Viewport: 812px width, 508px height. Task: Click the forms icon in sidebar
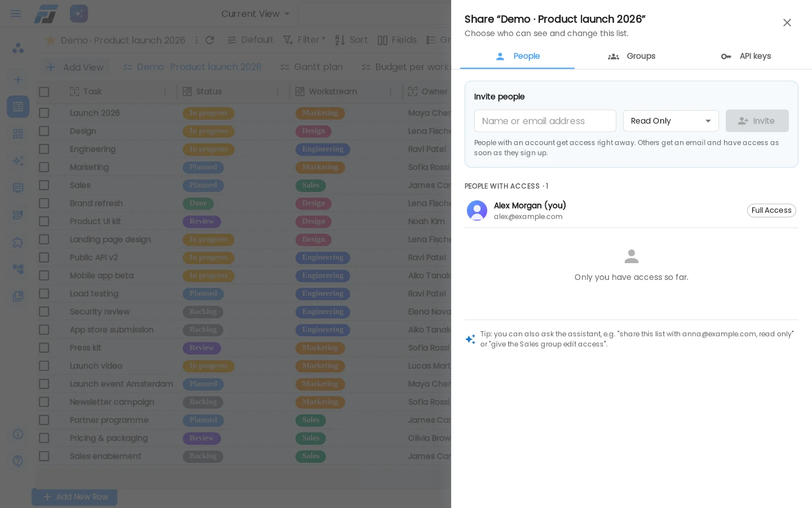[18, 215]
